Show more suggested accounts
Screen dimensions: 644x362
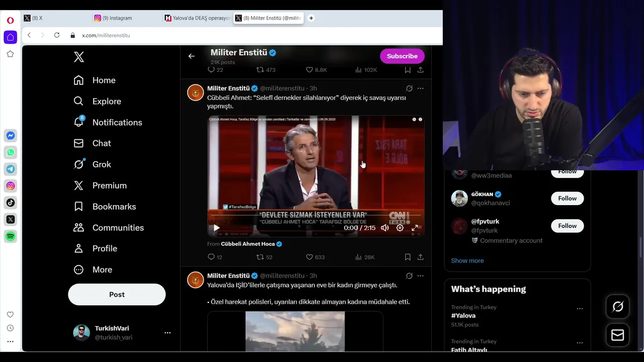467,260
